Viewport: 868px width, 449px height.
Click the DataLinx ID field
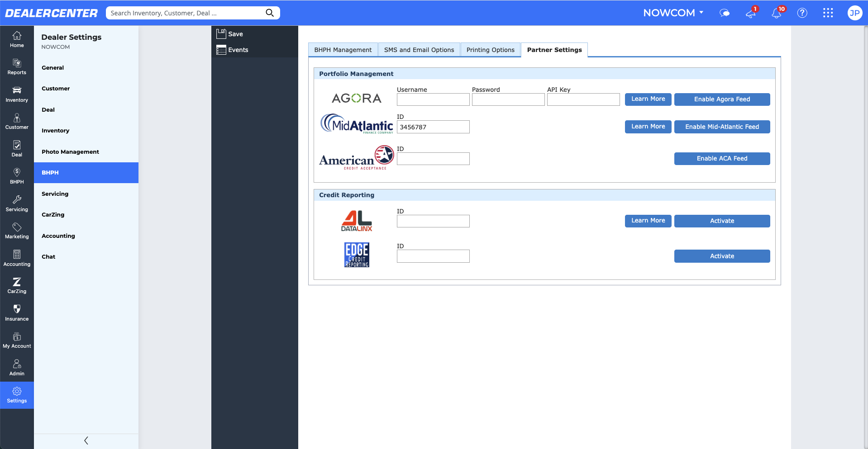tap(433, 221)
